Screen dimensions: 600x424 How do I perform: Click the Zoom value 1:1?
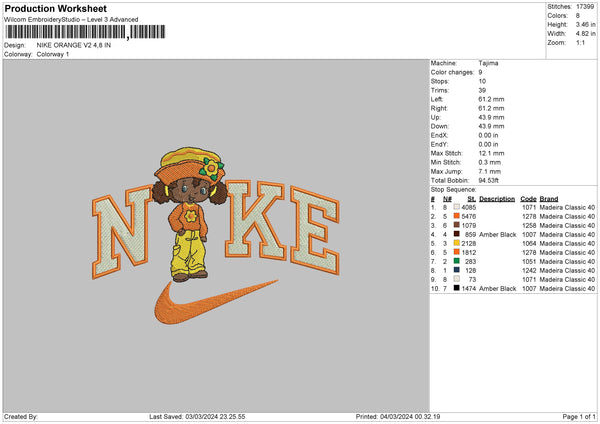(580, 43)
